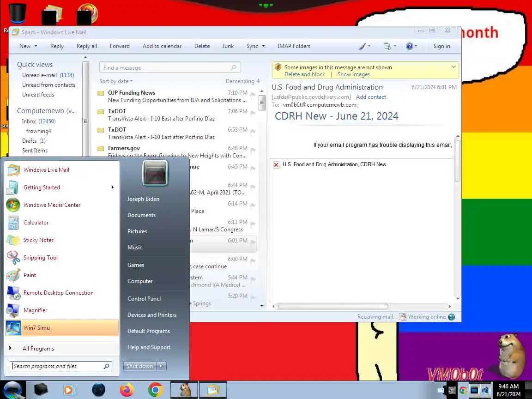Click Show images link
Image resolution: width=532 pixels, height=399 pixels.
pos(354,74)
